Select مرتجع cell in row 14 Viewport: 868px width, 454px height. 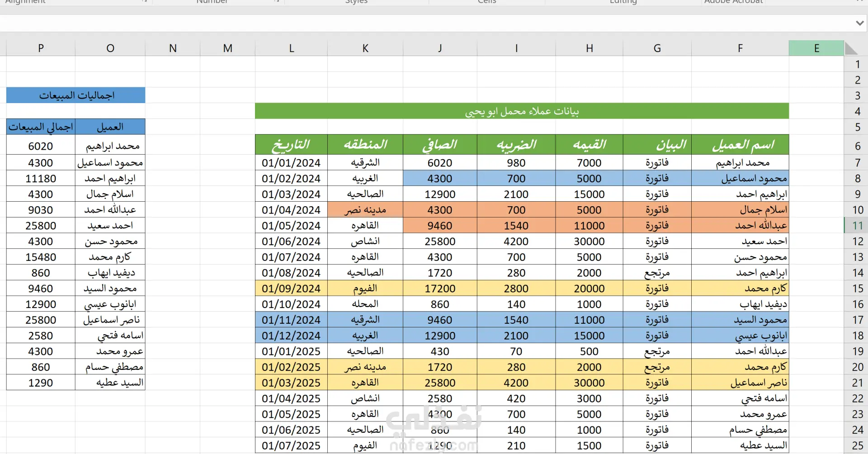pos(657,273)
